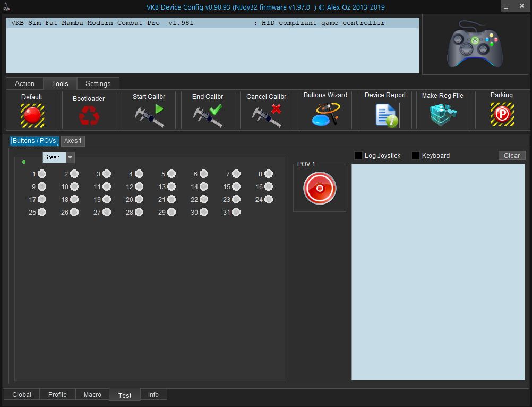Click button indicator 14
This screenshot has height=407, width=532.
tap(204, 186)
